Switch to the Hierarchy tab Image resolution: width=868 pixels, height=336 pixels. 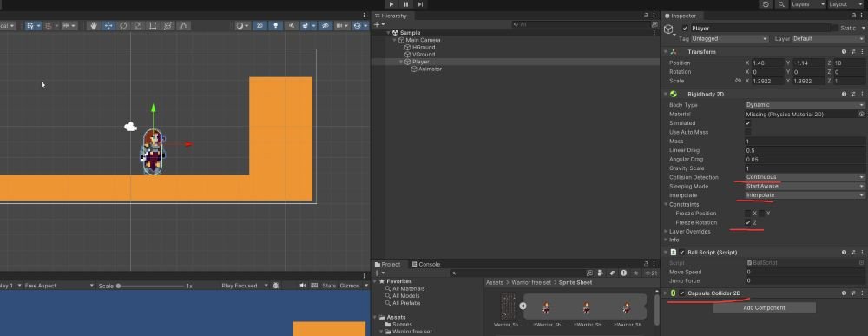tap(391, 16)
